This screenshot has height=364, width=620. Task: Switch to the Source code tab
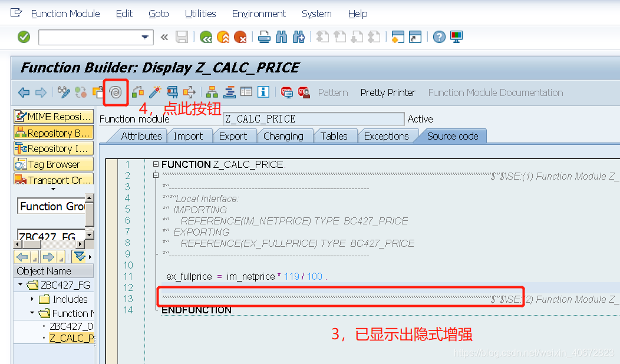(453, 136)
